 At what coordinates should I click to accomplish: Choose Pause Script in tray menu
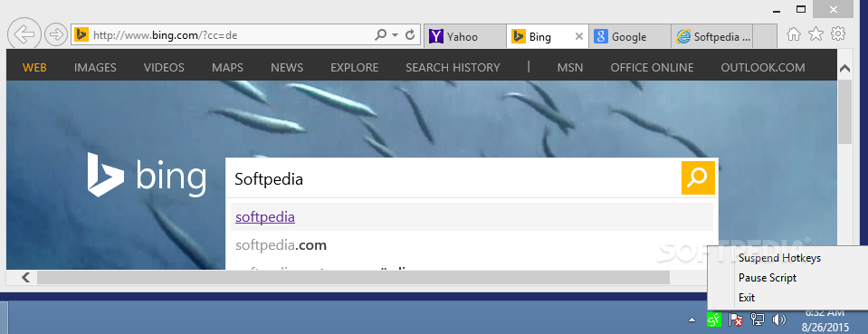tap(768, 278)
